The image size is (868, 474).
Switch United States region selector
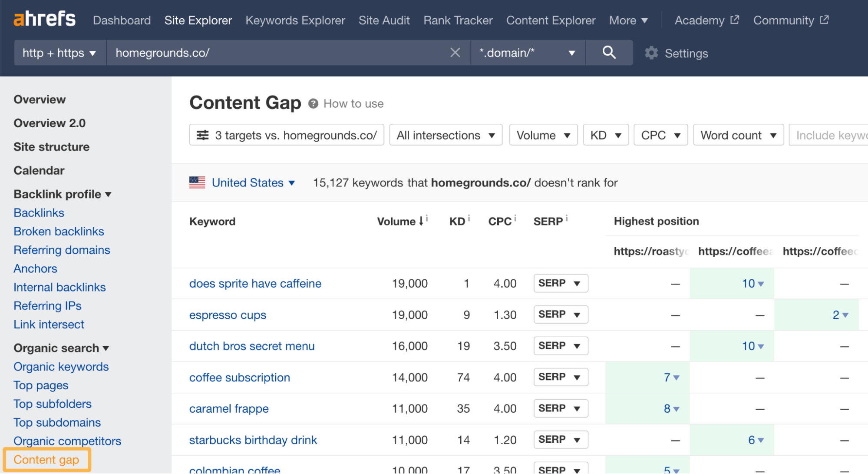pyautogui.click(x=243, y=182)
